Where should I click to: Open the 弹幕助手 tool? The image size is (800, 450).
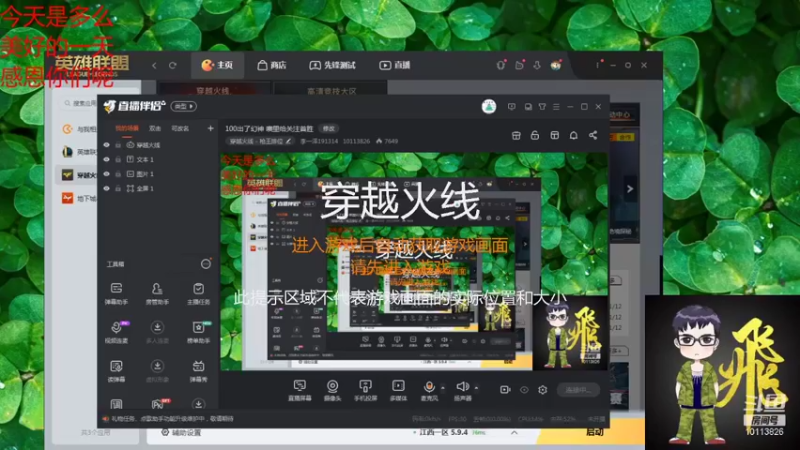116,293
